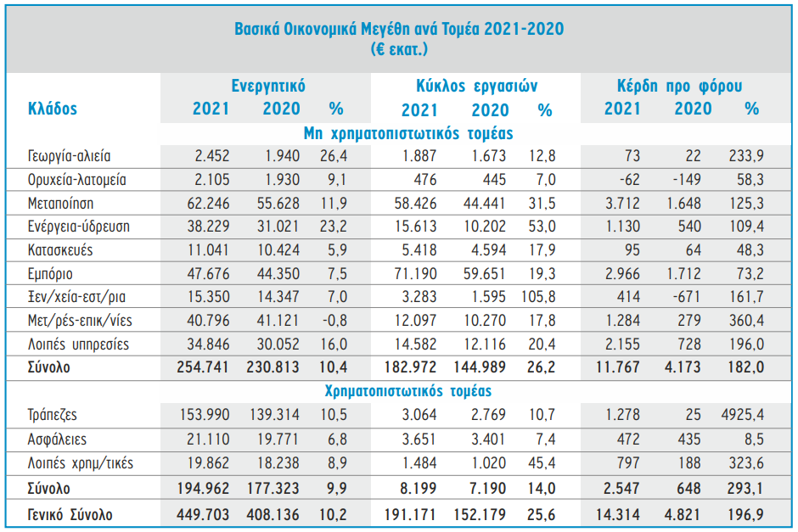Click the value '408.136' in Γενικό Σύνολο row
The height and width of the screenshot is (532, 798).
pyautogui.click(x=273, y=514)
